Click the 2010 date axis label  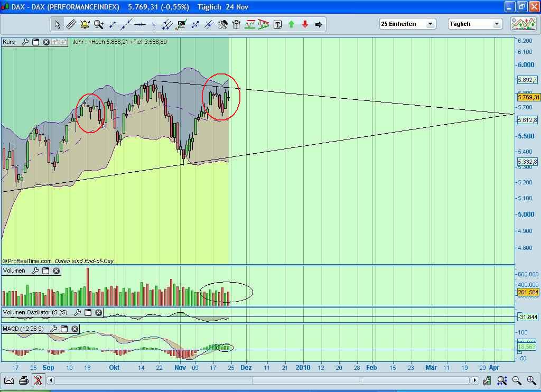pyautogui.click(x=303, y=368)
